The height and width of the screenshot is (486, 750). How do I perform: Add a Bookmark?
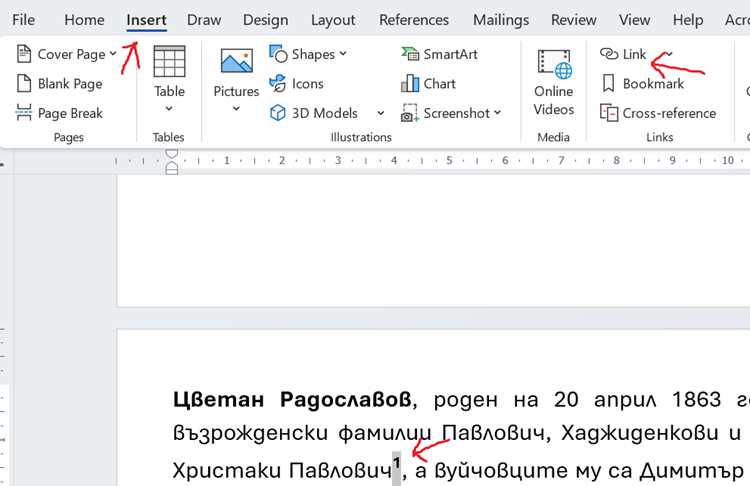[x=643, y=84]
